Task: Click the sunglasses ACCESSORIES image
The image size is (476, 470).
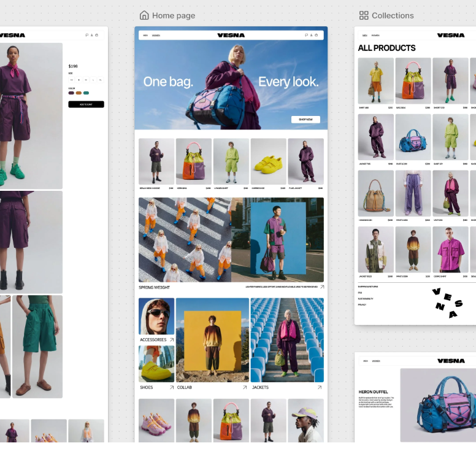Action: (156, 316)
